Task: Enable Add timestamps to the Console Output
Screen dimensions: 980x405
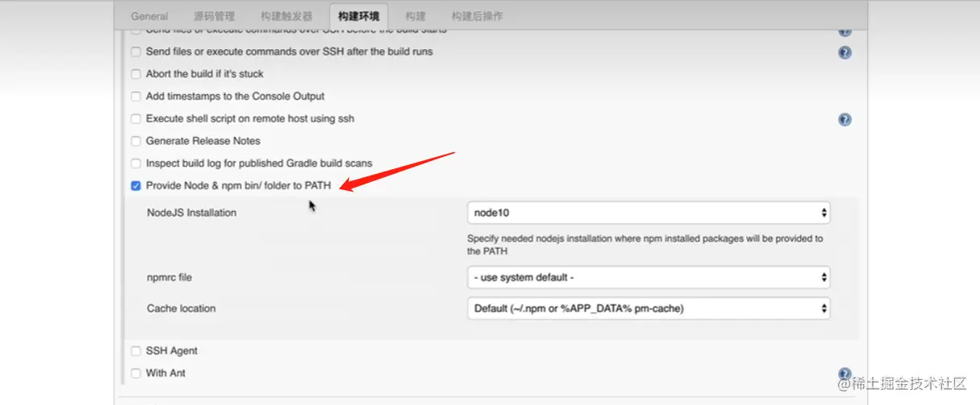Action: [136, 97]
